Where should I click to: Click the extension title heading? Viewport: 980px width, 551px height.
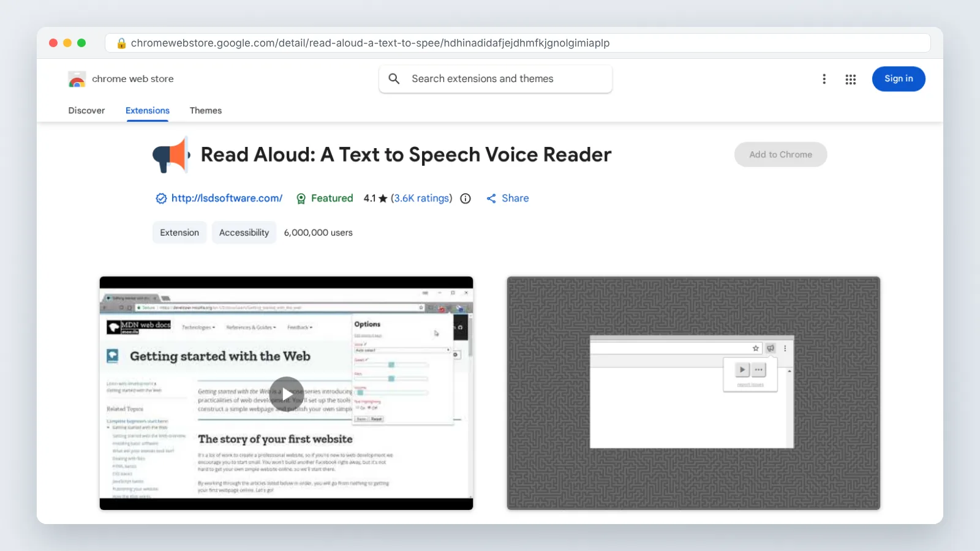[406, 155]
